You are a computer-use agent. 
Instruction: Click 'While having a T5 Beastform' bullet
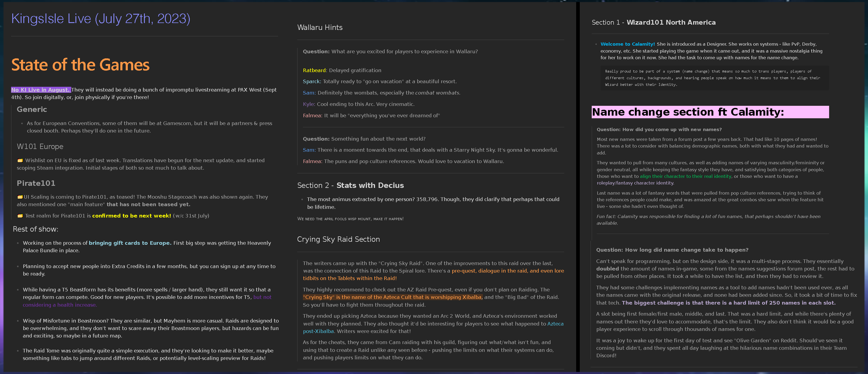tap(147, 297)
